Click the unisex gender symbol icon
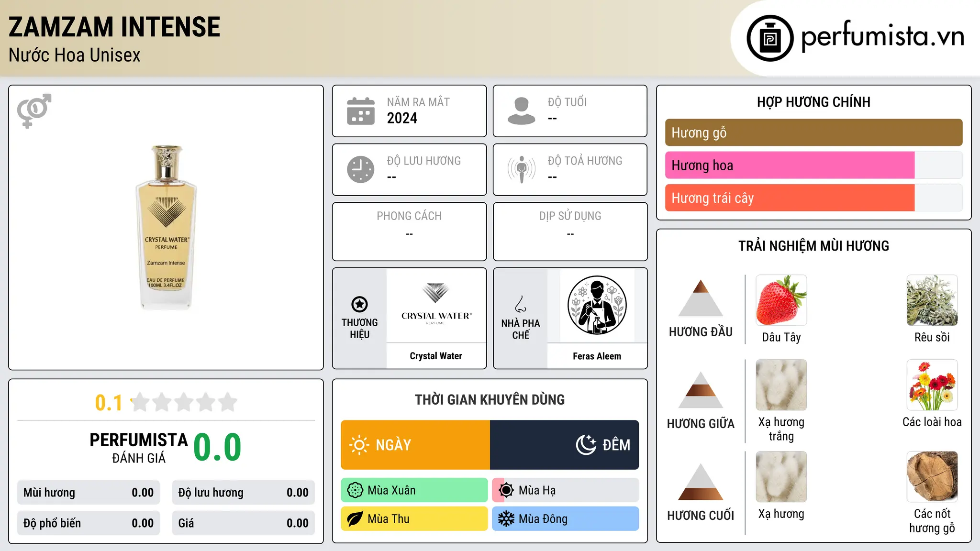The height and width of the screenshot is (551, 980). 34,111
